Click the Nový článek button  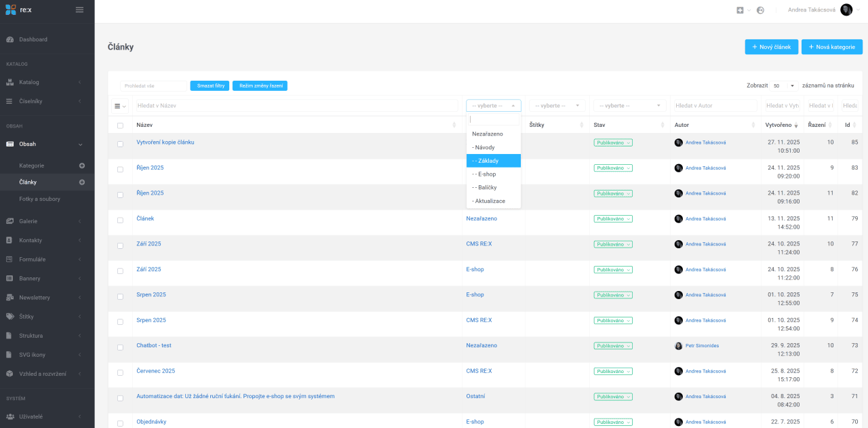point(771,47)
